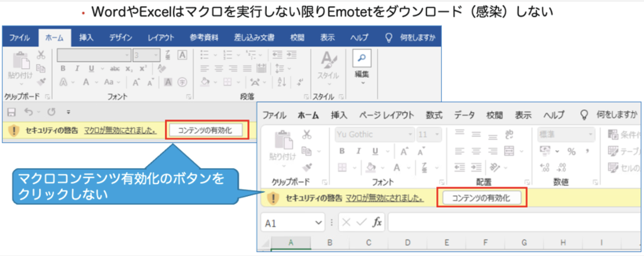Switch to the 校閲 tab in Word
The height and width of the screenshot is (256, 644).
[297, 37]
